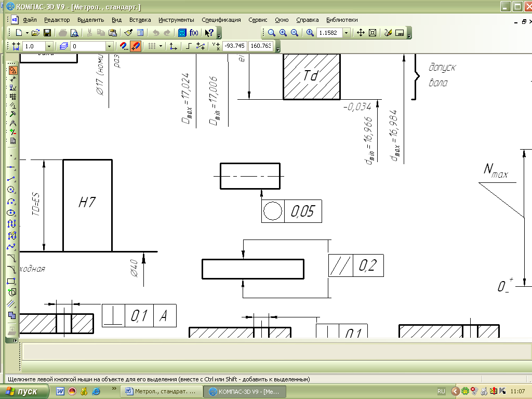This screenshot has width=532, height=399.
Task: Open the Library Manager icon
Action: click(x=182, y=33)
